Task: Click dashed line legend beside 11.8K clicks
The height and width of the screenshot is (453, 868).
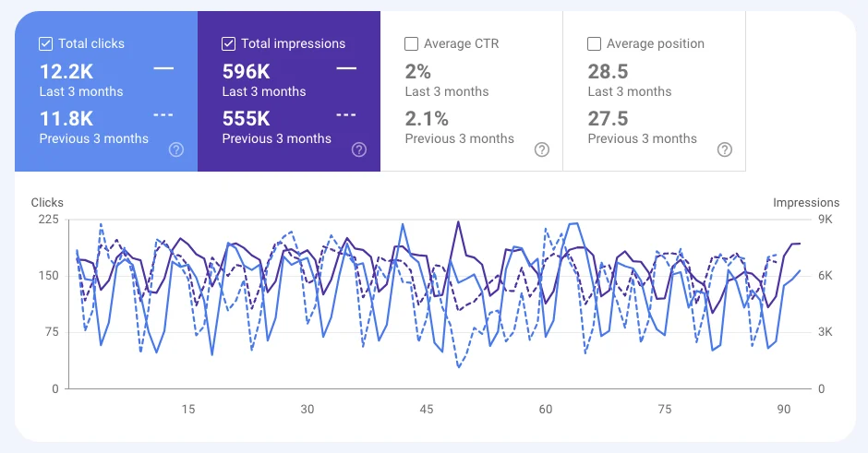Action: 163,115
